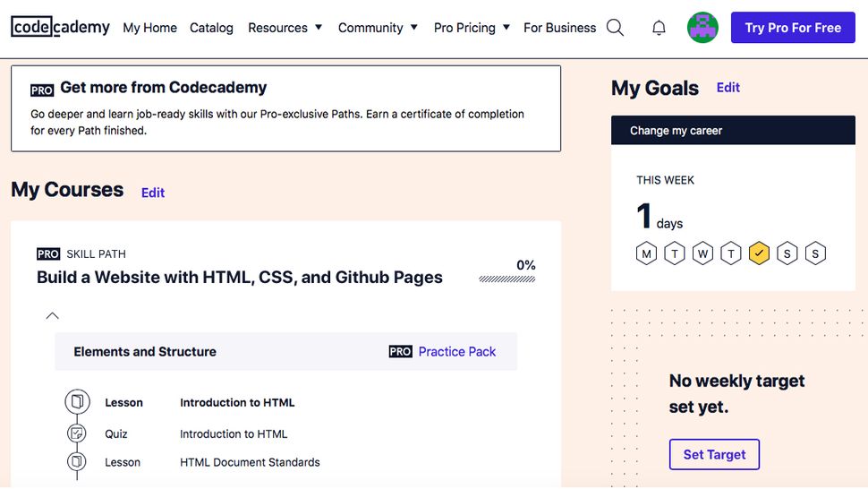Click the 1 days streak count
Image resolution: width=868 pixels, height=489 pixels.
[660, 216]
